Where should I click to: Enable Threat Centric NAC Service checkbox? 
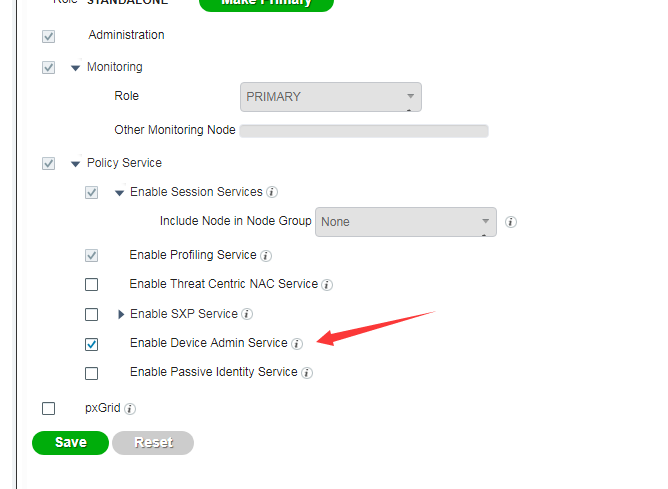click(x=92, y=285)
